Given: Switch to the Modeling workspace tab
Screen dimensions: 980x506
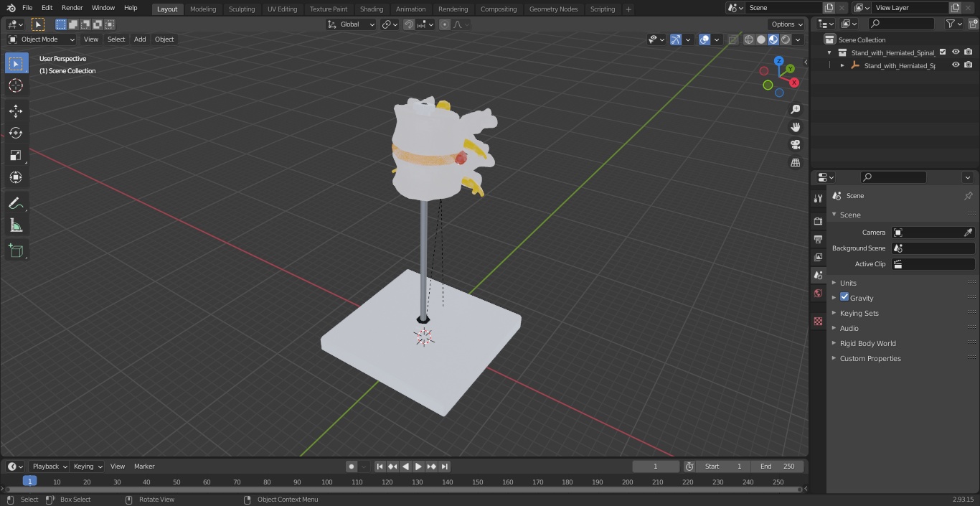Looking at the screenshot, I should (x=203, y=9).
